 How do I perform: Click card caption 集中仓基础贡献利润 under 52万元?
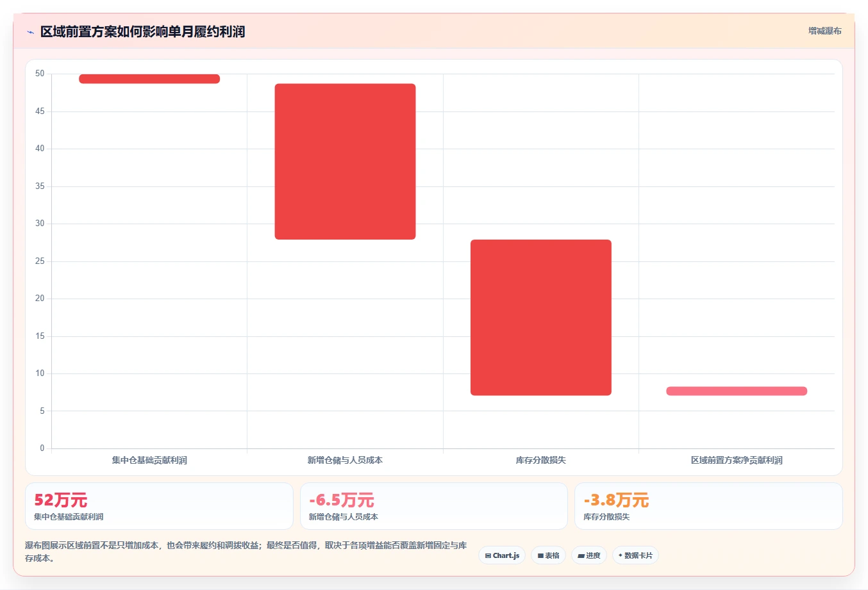(x=69, y=516)
